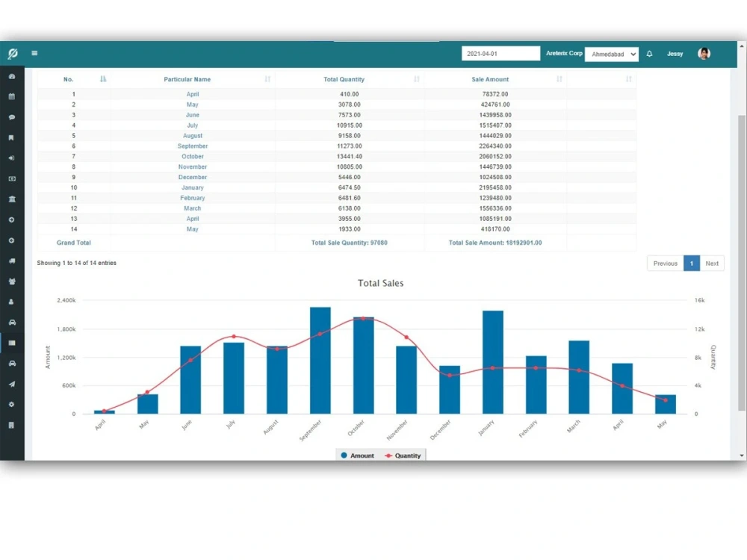Screen dimensions: 747x560
Task: Open the bookmark sidebar icon
Action: [x=12, y=137]
